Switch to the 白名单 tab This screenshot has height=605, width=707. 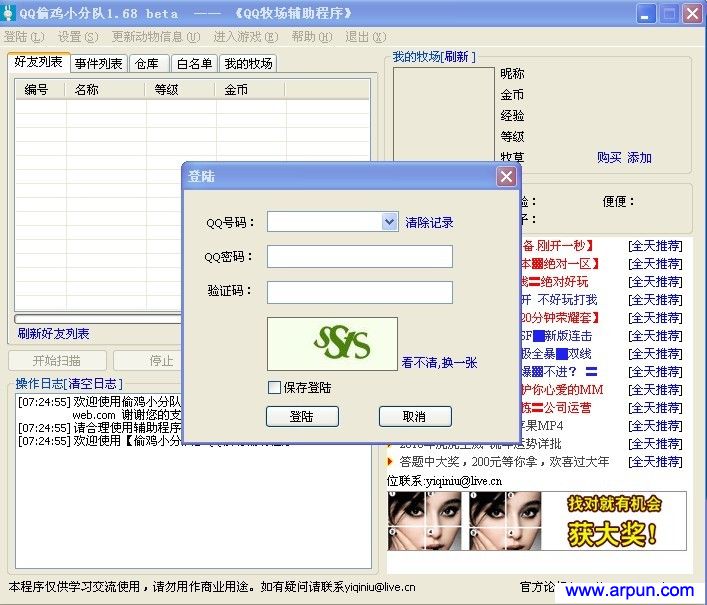coord(194,64)
